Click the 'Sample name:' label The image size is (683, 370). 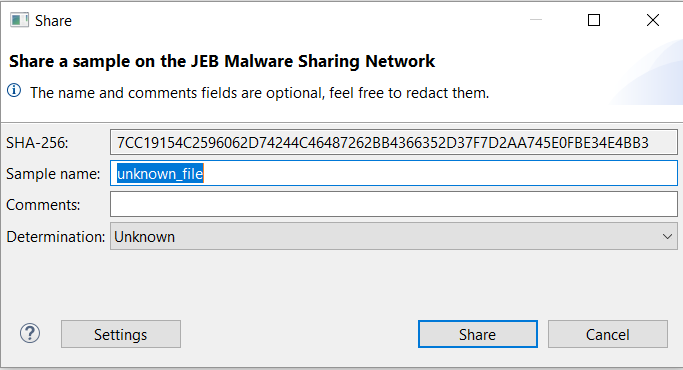pos(53,174)
